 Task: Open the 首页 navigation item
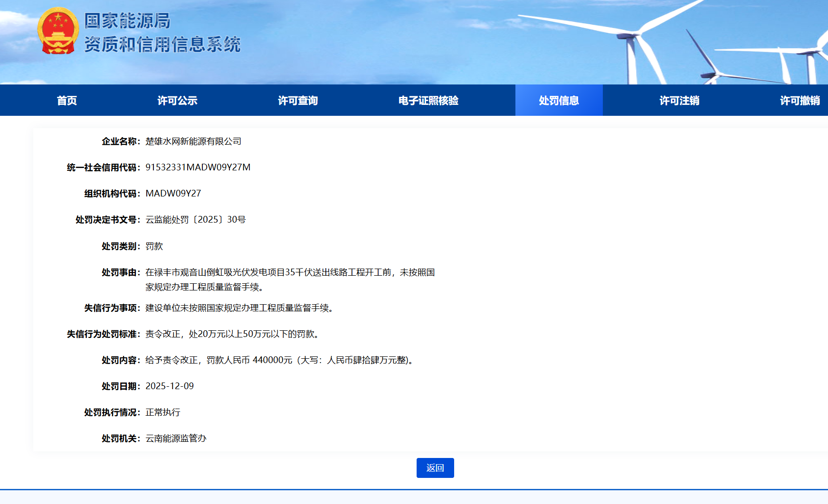click(x=67, y=101)
